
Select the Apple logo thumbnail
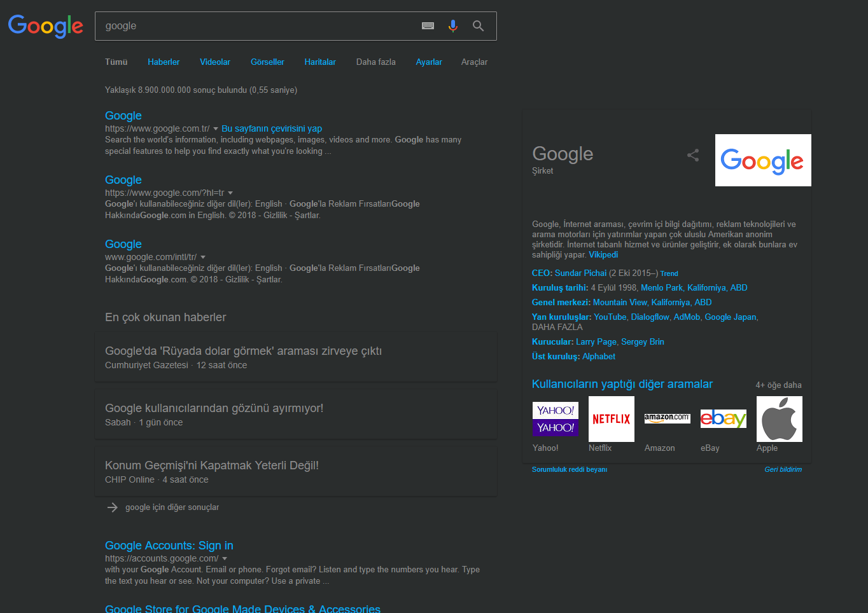pos(780,419)
